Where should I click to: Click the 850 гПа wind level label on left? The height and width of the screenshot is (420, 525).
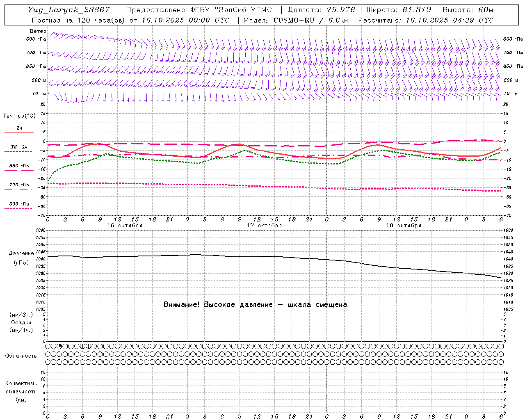(x=36, y=66)
